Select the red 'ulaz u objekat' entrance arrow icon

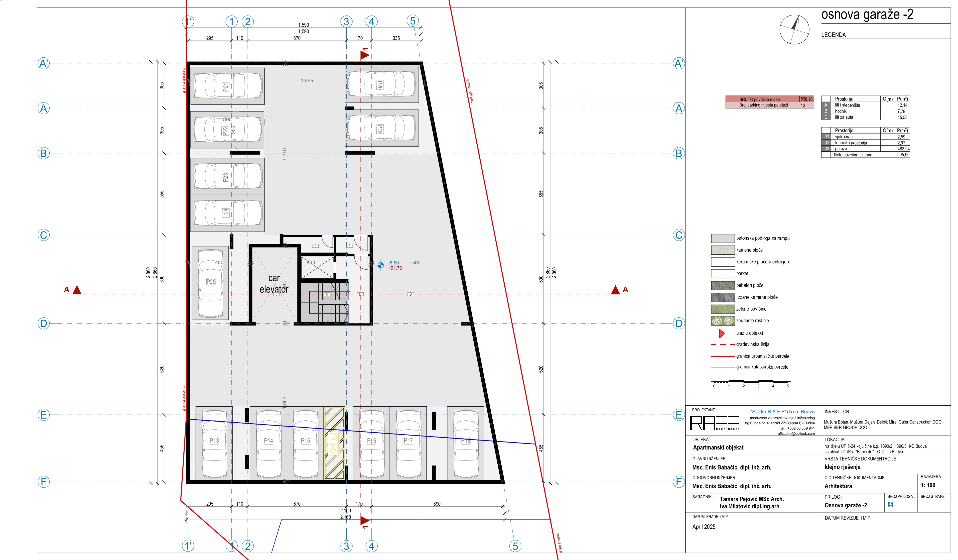721,333
